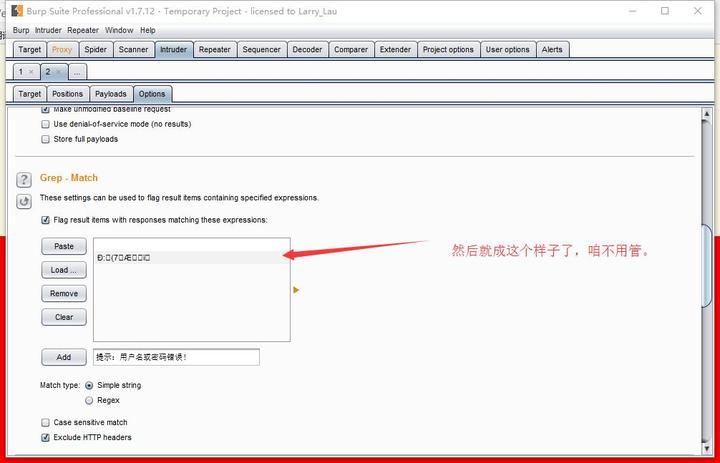The width and height of the screenshot is (720, 463).
Task: Switch to the Extender tab
Action: (395, 50)
